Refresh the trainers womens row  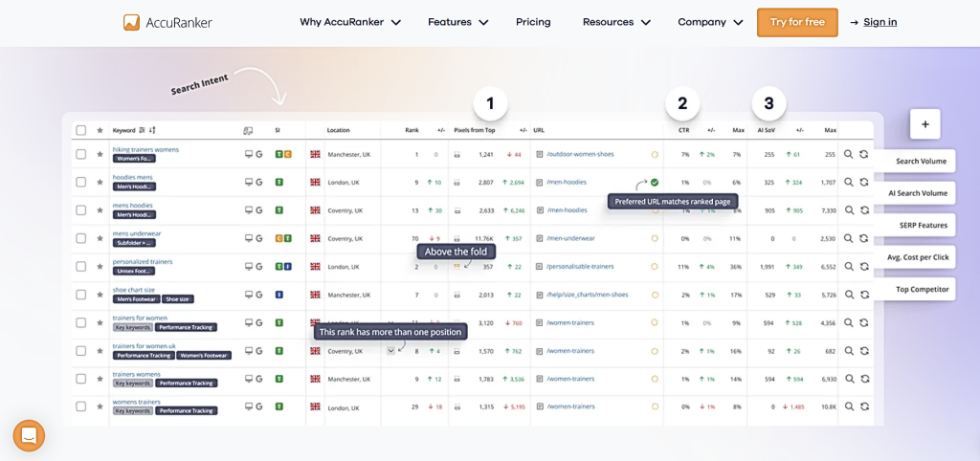click(864, 378)
